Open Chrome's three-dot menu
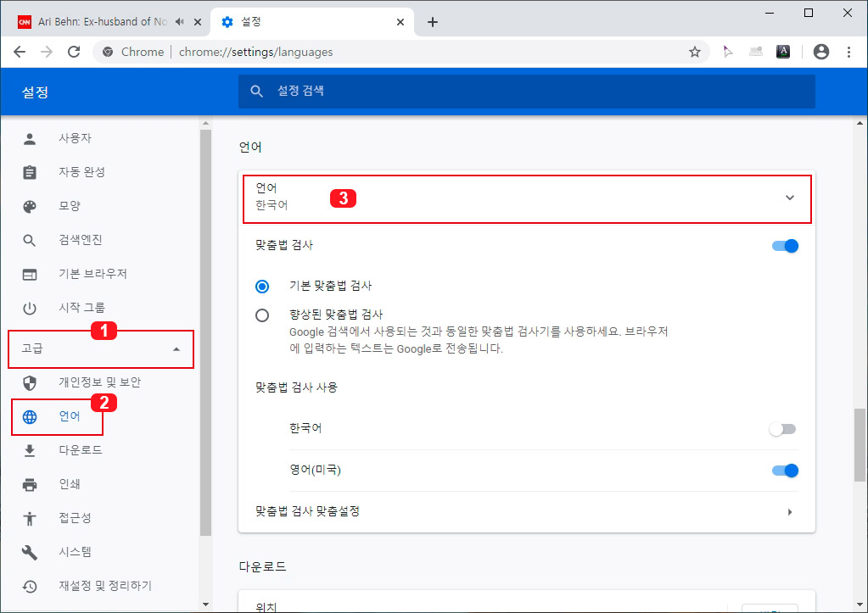This screenshot has height=613, width=868. click(x=849, y=52)
